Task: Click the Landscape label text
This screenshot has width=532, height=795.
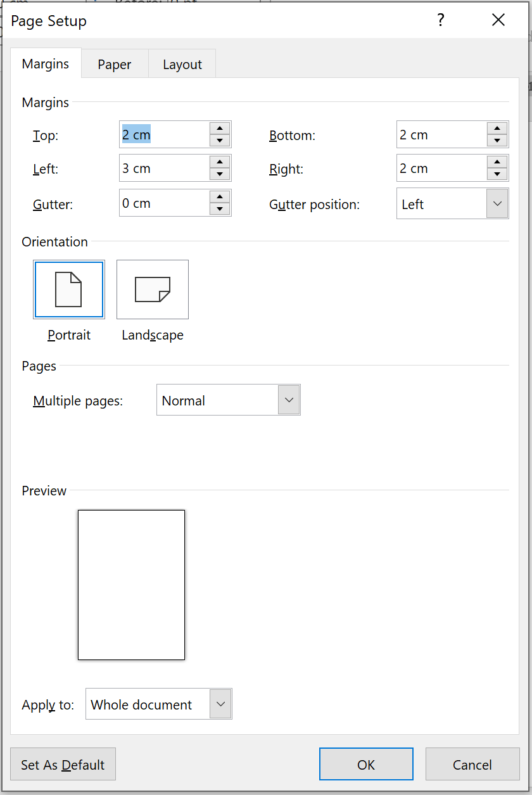Action: coord(153,335)
